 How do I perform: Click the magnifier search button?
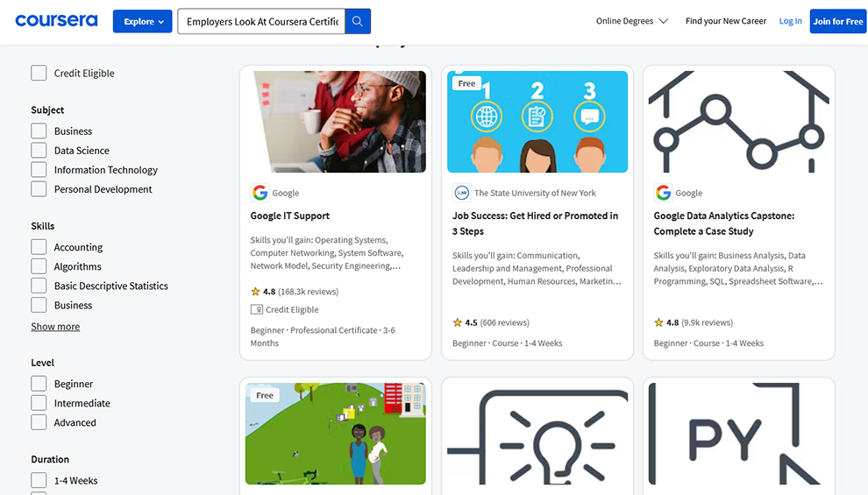click(358, 22)
